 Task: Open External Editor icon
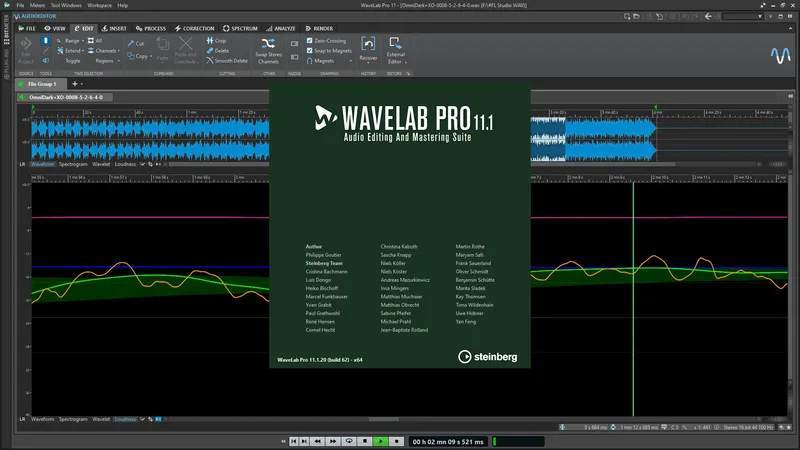395,43
